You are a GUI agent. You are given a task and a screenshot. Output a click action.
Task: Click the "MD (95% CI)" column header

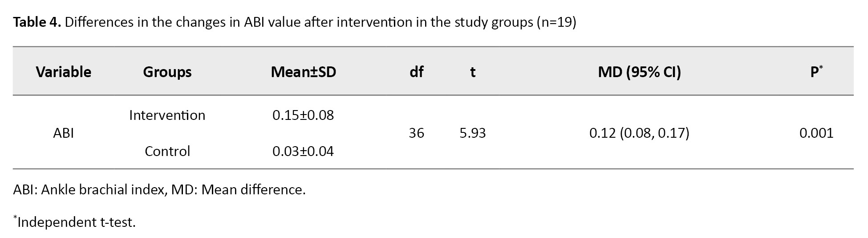point(639,72)
